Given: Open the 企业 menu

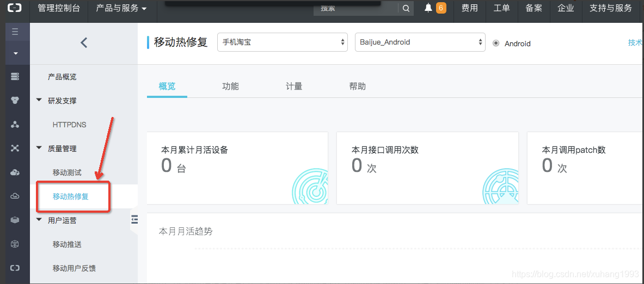Looking at the screenshot, I should 566,8.
